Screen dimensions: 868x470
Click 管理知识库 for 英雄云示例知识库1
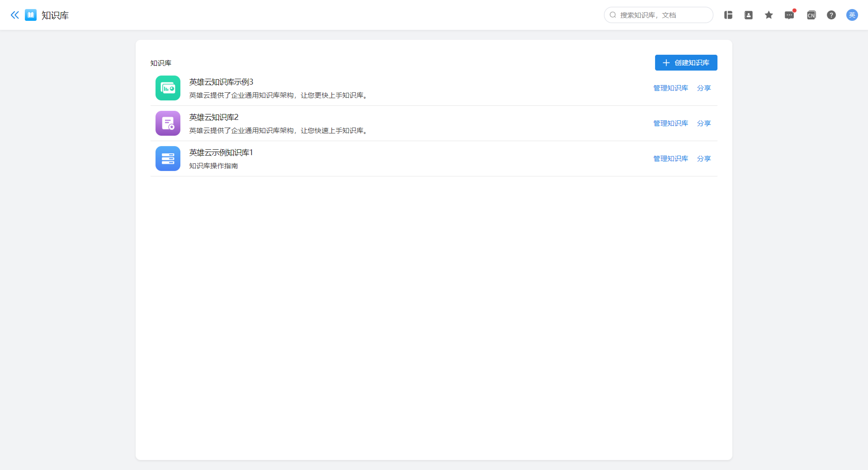point(670,159)
